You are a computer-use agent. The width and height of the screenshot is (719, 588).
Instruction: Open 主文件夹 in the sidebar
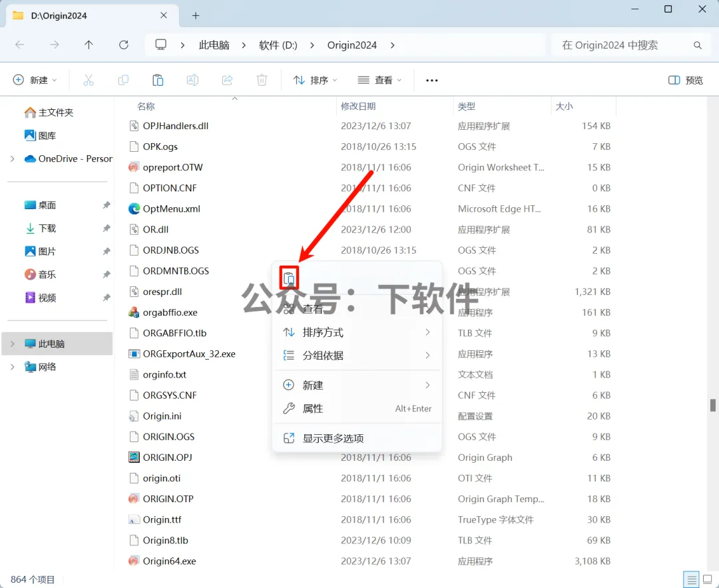(49, 113)
